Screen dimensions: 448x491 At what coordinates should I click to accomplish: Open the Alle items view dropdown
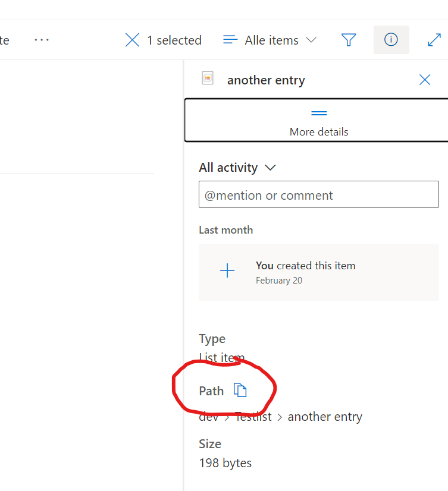(270, 40)
